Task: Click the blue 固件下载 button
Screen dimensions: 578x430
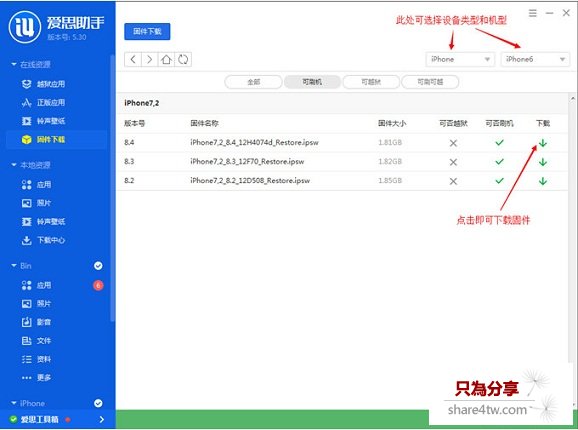Action: (x=147, y=32)
